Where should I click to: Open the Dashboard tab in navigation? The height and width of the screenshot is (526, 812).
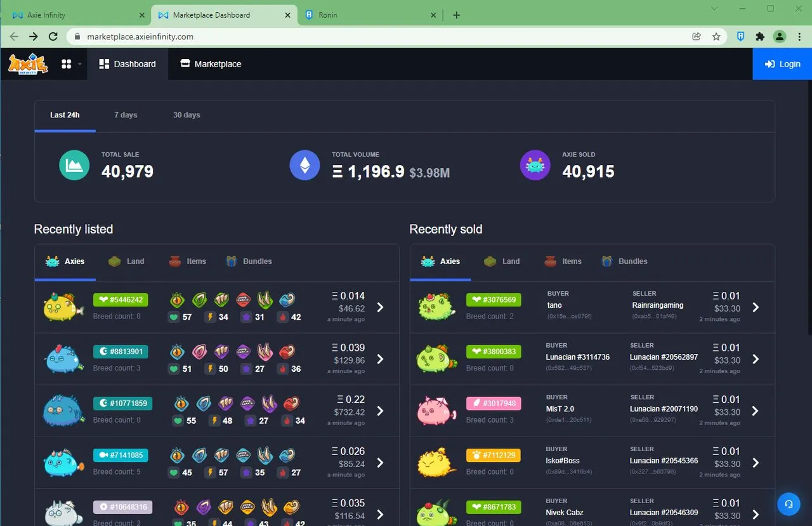(x=128, y=64)
